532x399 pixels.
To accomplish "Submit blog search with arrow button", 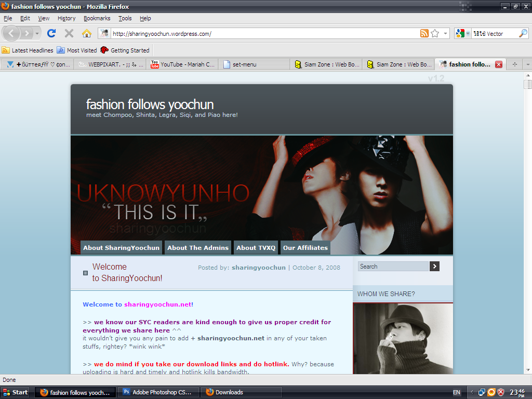I will pos(435,267).
